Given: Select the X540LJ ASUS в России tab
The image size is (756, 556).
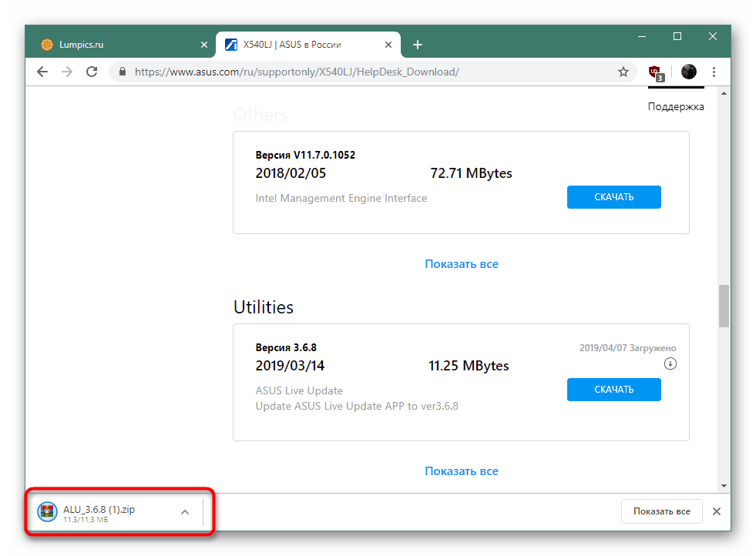Looking at the screenshot, I should (x=308, y=45).
